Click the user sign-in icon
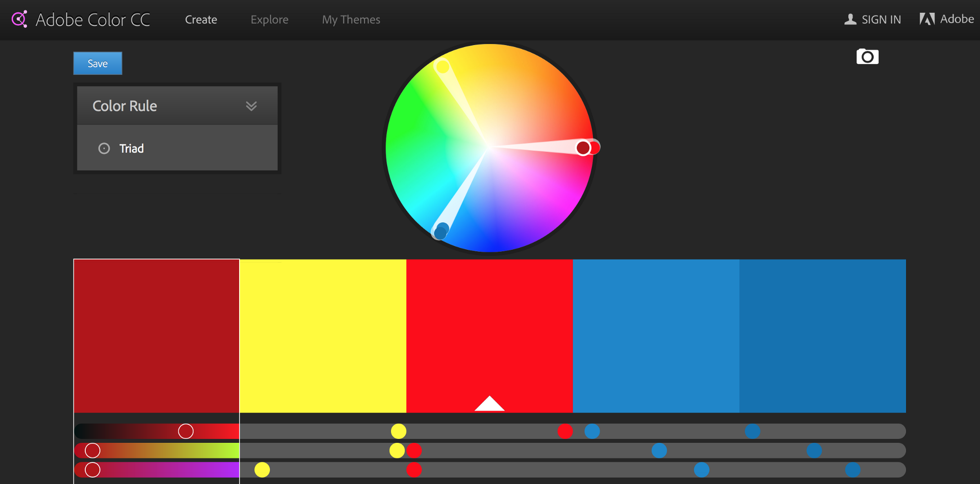Image resolution: width=980 pixels, height=484 pixels. tap(850, 19)
